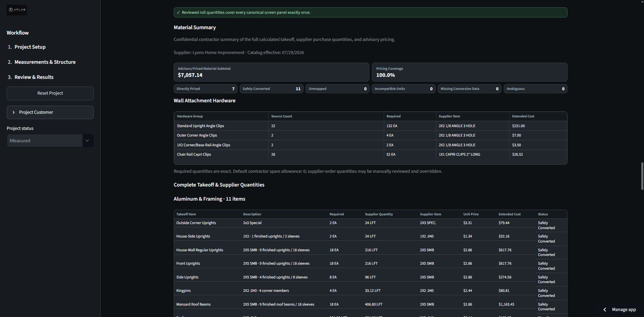Click the Project Customer chevron icon

(13, 112)
